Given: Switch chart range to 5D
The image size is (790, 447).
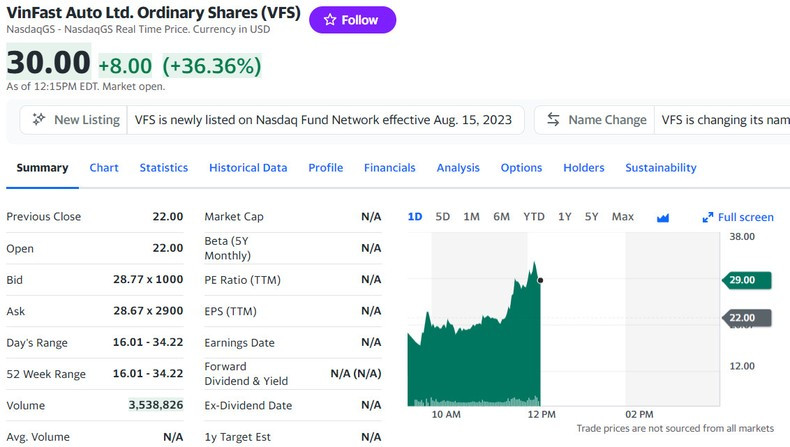Looking at the screenshot, I should point(443,217).
